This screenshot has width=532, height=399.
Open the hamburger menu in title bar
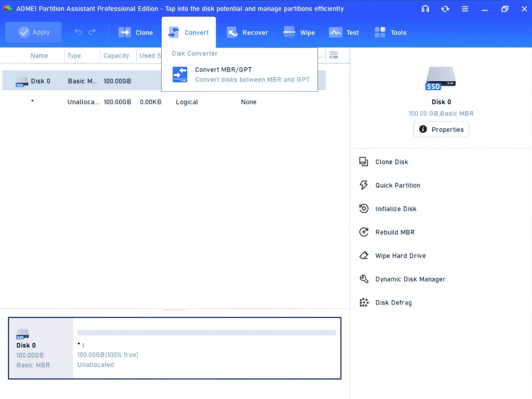[465, 9]
